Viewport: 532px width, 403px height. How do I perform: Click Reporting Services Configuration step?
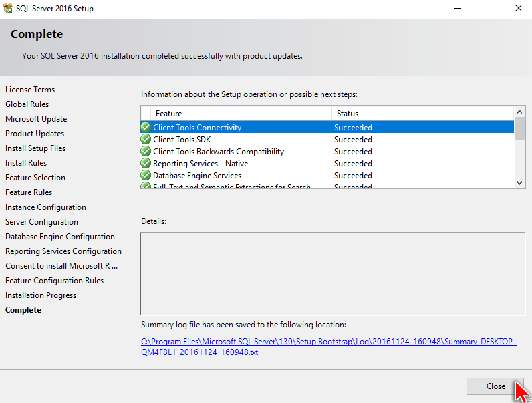pos(63,251)
